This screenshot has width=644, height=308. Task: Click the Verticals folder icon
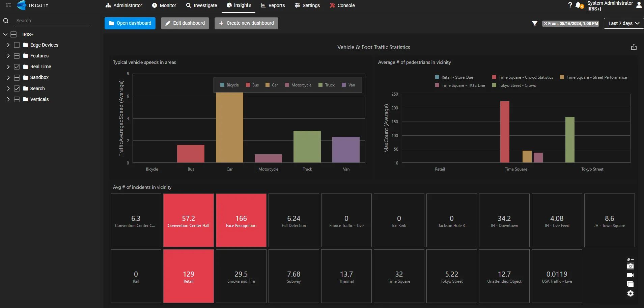(25, 99)
